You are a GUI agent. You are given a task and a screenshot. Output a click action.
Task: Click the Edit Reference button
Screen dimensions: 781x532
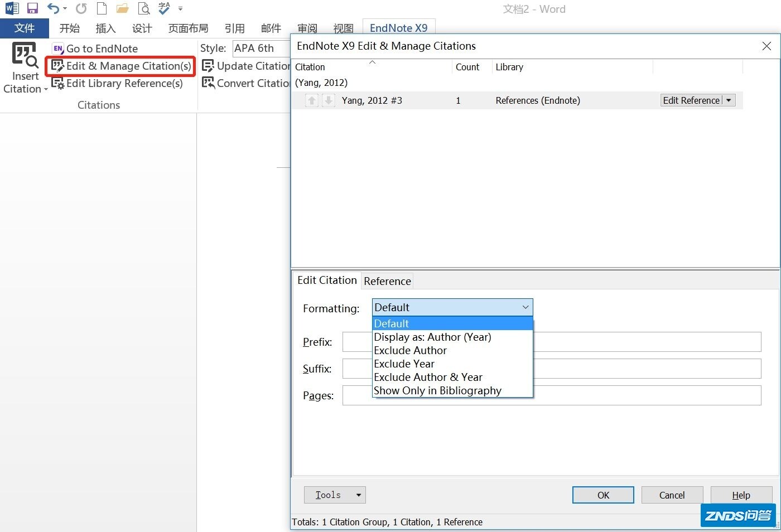[691, 100]
